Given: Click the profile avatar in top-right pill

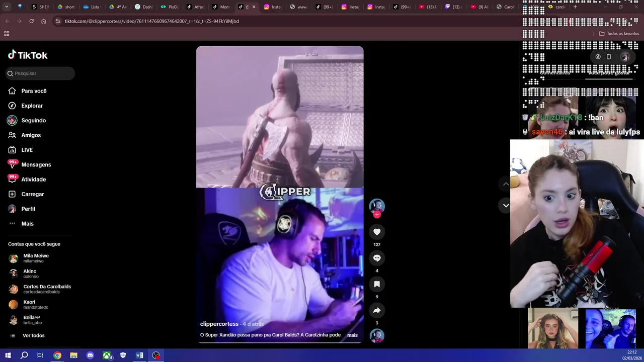Looking at the screenshot, I should click(x=625, y=57).
